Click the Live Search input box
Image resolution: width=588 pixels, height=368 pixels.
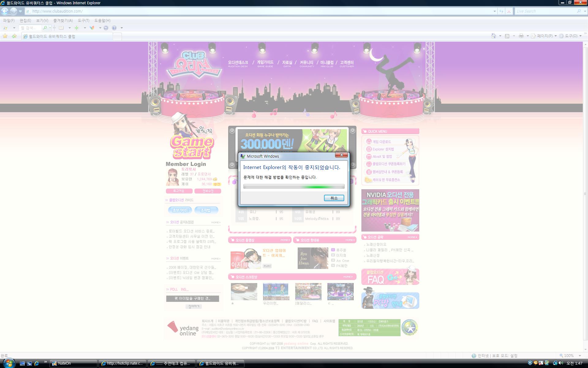pyautogui.click(x=545, y=11)
